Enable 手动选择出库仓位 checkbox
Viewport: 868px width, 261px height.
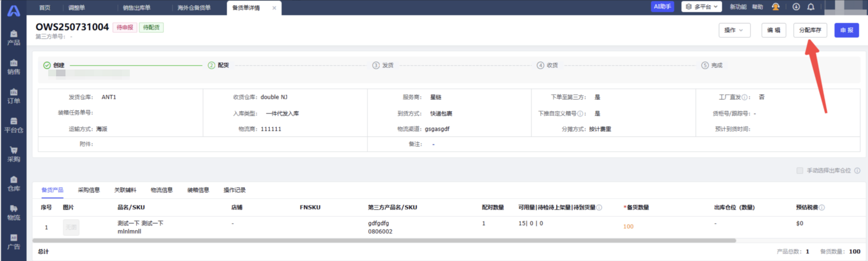[x=800, y=171]
